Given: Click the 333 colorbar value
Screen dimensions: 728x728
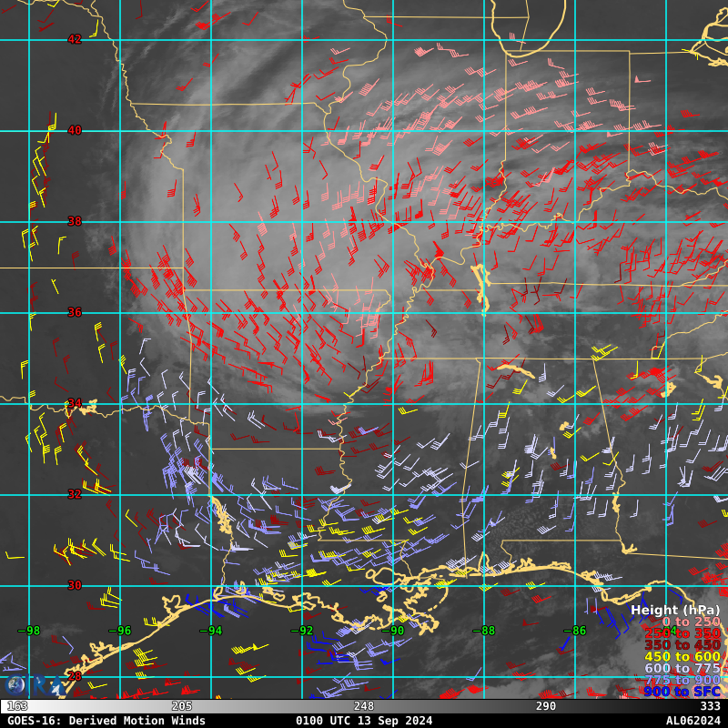Looking at the screenshot, I should (x=710, y=706).
